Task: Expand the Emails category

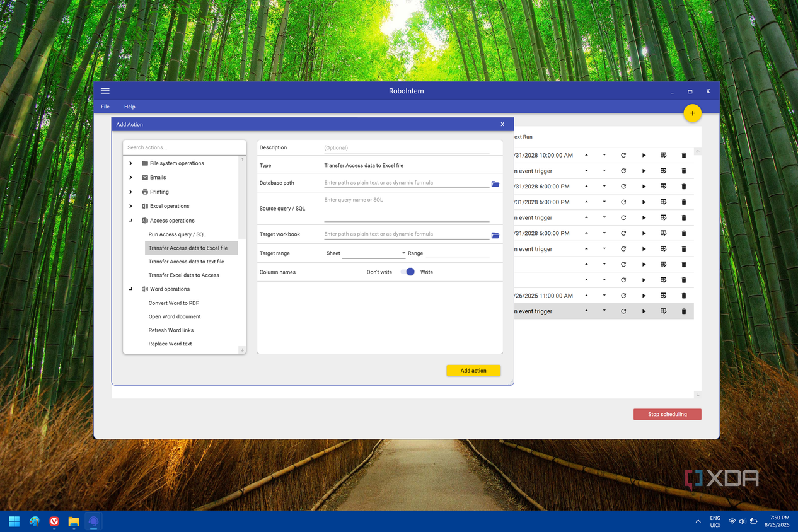Action: coord(130,178)
